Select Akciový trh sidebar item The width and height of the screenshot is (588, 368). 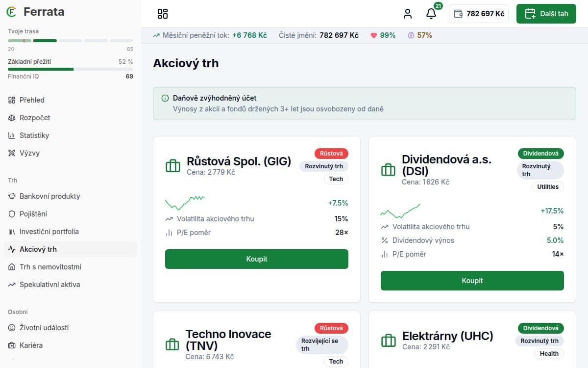(x=71, y=249)
